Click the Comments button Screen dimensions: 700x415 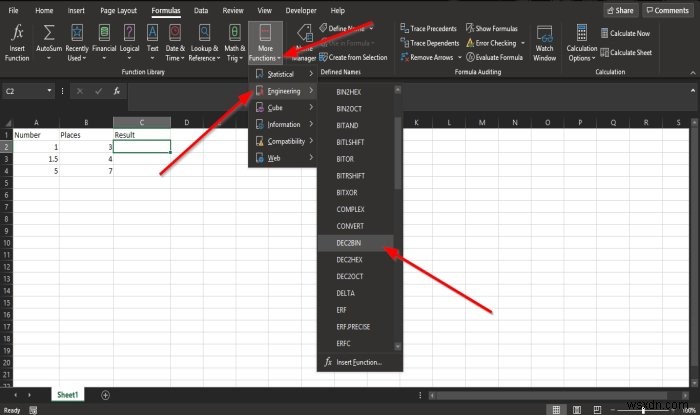668,10
